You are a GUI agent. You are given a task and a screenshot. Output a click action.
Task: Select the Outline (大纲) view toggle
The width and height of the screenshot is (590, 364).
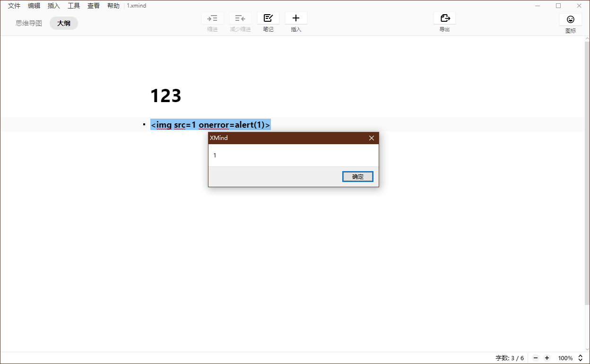coord(64,23)
